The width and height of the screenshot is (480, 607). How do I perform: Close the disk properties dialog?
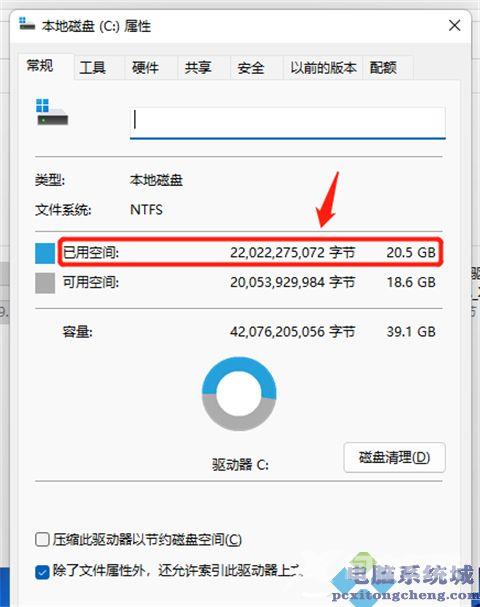tap(454, 26)
